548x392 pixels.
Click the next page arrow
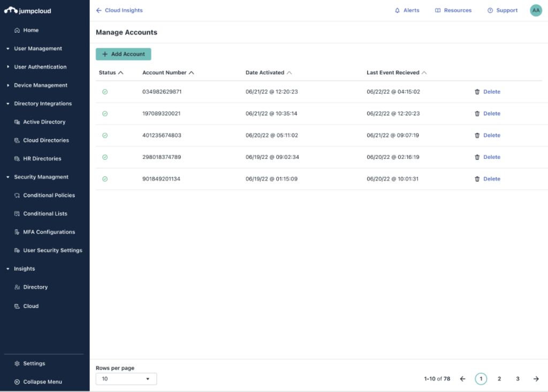coord(536,379)
